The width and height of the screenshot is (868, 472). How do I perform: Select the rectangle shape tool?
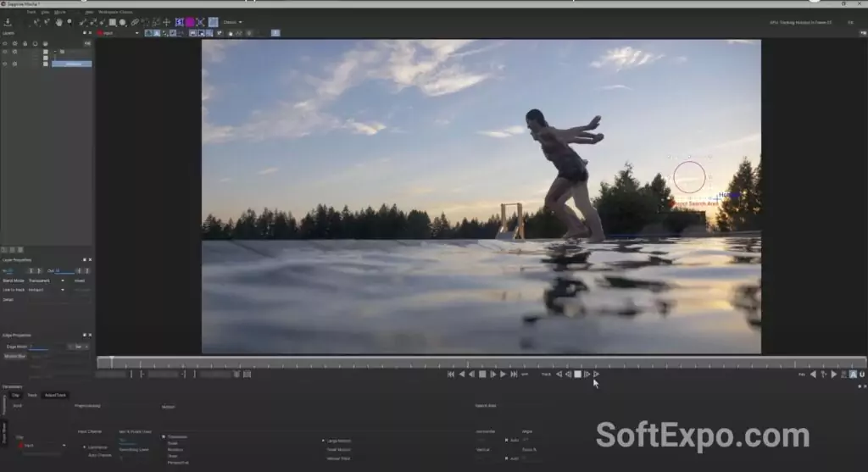(x=113, y=22)
